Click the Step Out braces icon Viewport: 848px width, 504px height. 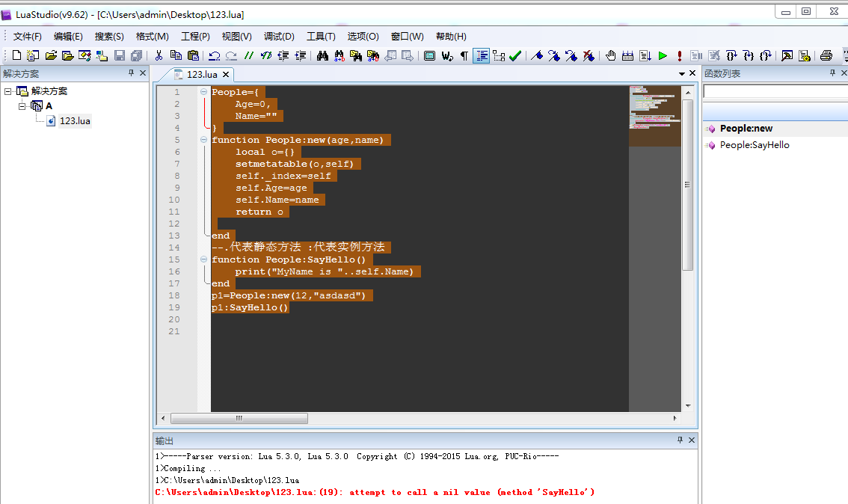click(765, 55)
